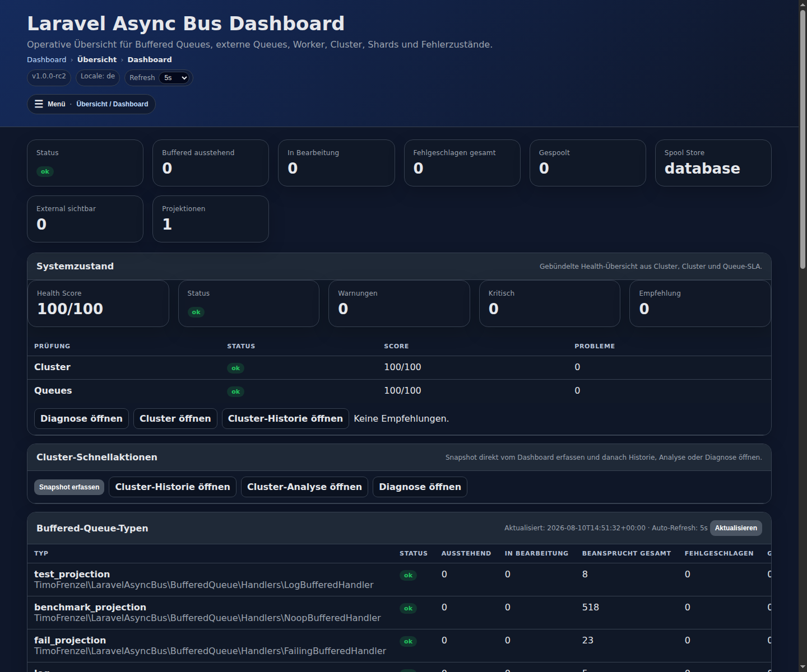Click Cluster-Analyse öffnen button
Image resolution: width=807 pixels, height=672 pixels.
304,487
